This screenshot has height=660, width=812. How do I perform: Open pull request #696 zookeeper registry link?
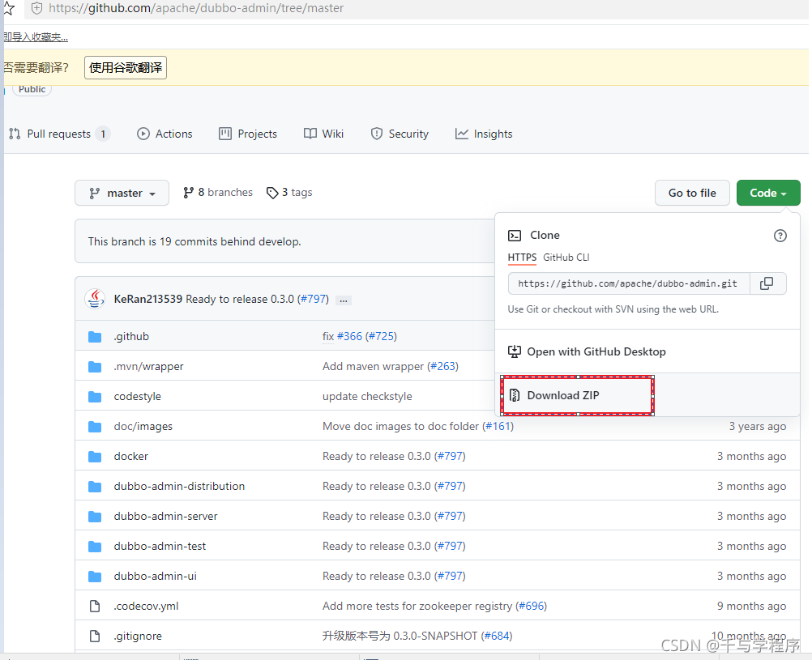tap(532, 607)
